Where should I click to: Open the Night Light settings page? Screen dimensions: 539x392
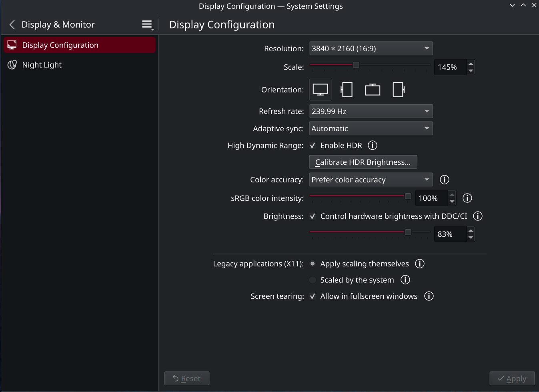tap(79, 65)
